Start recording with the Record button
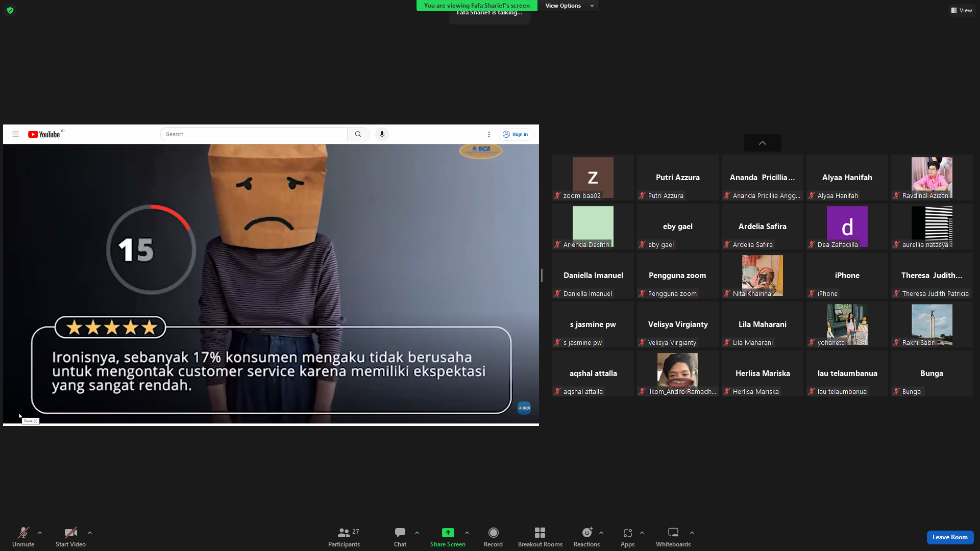The height and width of the screenshot is (551, 980). coord(493,537)
